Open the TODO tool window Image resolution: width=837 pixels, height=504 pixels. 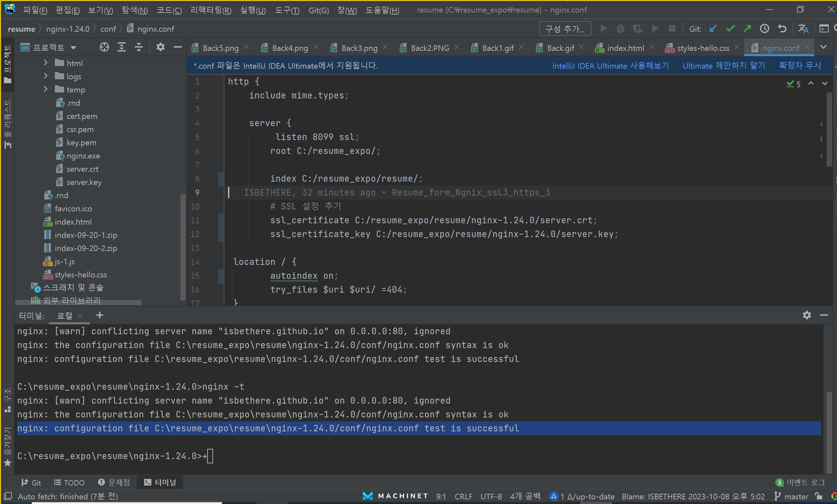[x=69, y=482]
